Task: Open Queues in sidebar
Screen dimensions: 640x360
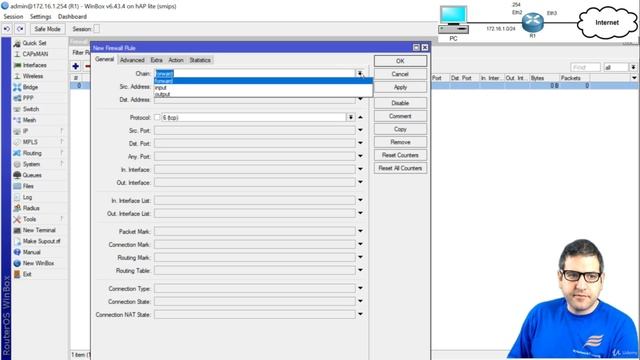Action: pos(32,176)
